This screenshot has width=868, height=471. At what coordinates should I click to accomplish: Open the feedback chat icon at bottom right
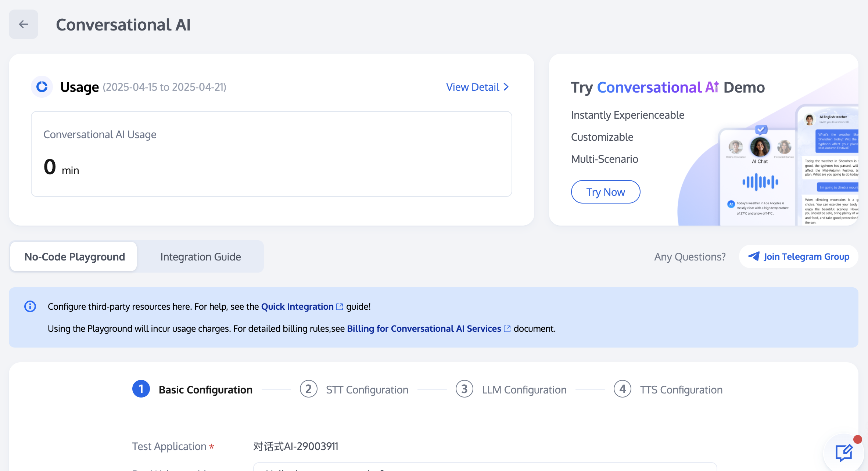click(x=844, y=453)
